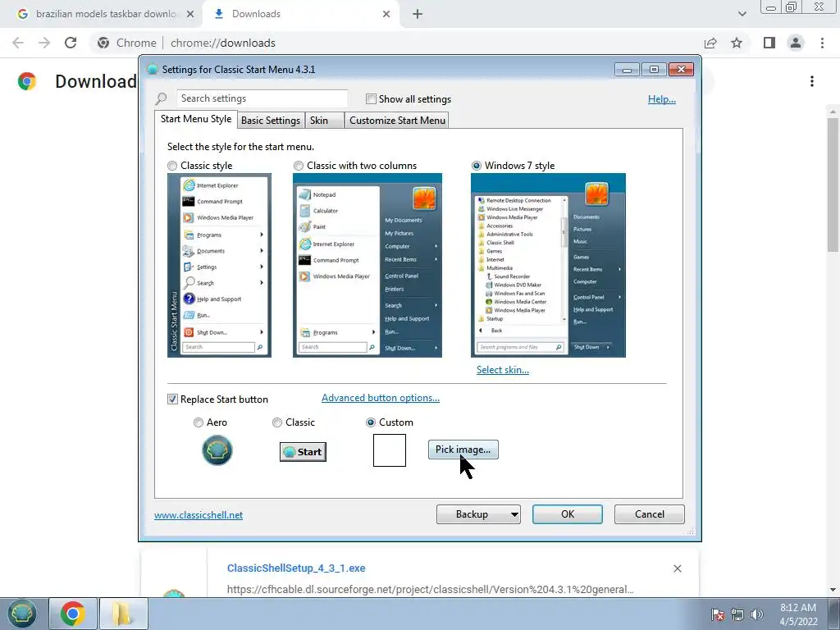Open Chrome side panel icon
Viewport: 840px width, 630px height.
point(769,43)
